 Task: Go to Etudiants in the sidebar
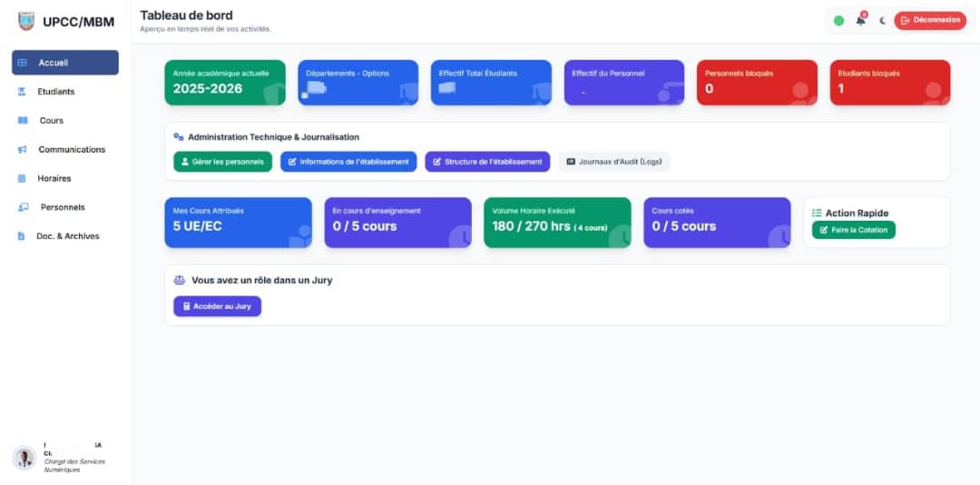tap(65, 92)
